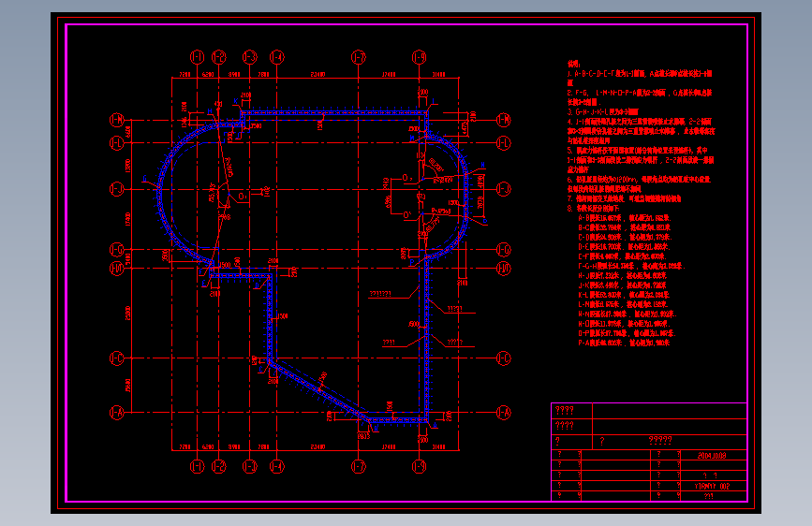
Task: Select the right-side 1-L axis bubble
Action: (x=503, y=143)
